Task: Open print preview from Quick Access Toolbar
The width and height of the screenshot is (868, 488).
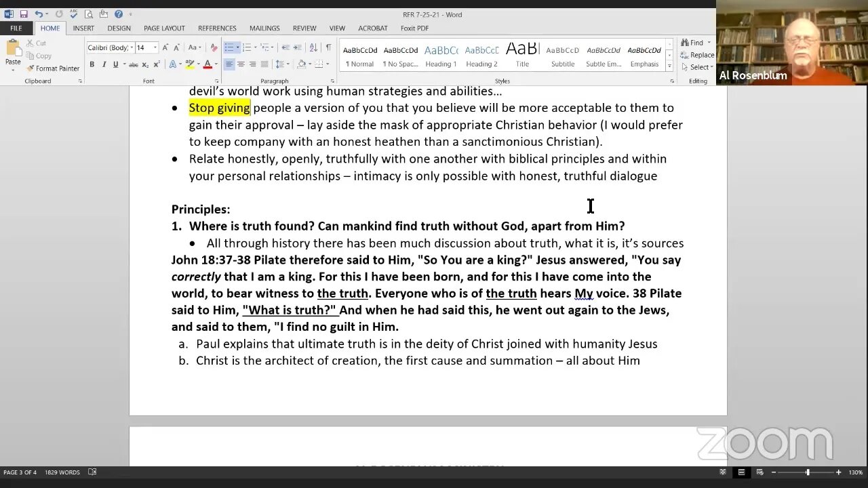Action: [x=88, y=14]
